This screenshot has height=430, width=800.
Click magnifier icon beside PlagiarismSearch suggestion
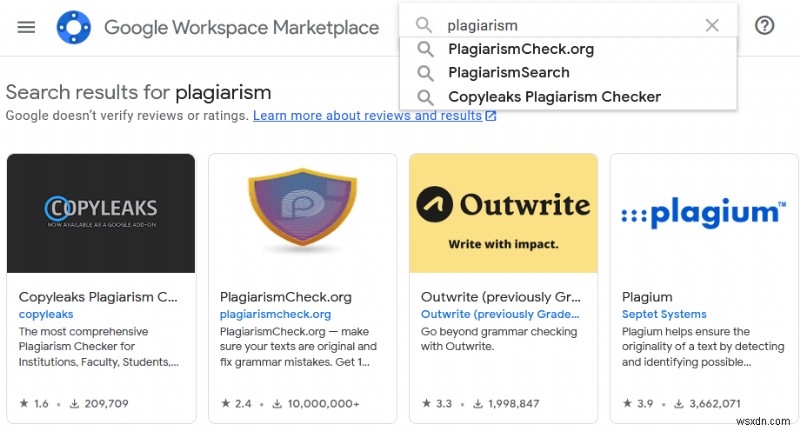click(x=425, y=73)
